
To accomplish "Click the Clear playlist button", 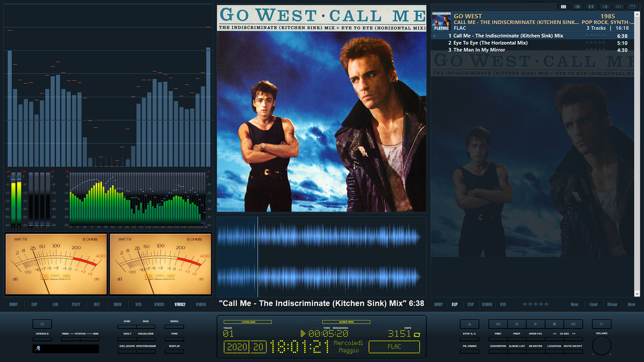I will (612, 304).
